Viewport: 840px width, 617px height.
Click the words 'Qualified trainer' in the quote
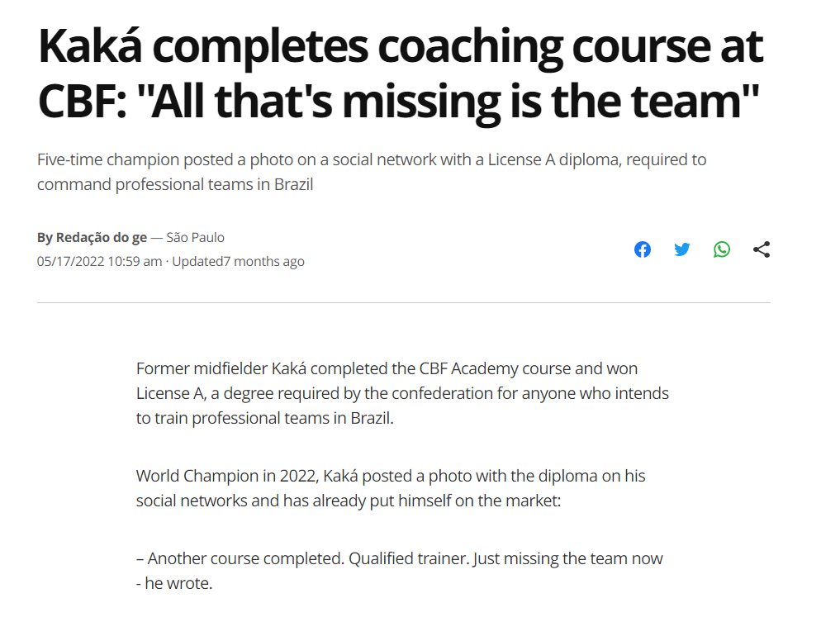tap(409, 558)
